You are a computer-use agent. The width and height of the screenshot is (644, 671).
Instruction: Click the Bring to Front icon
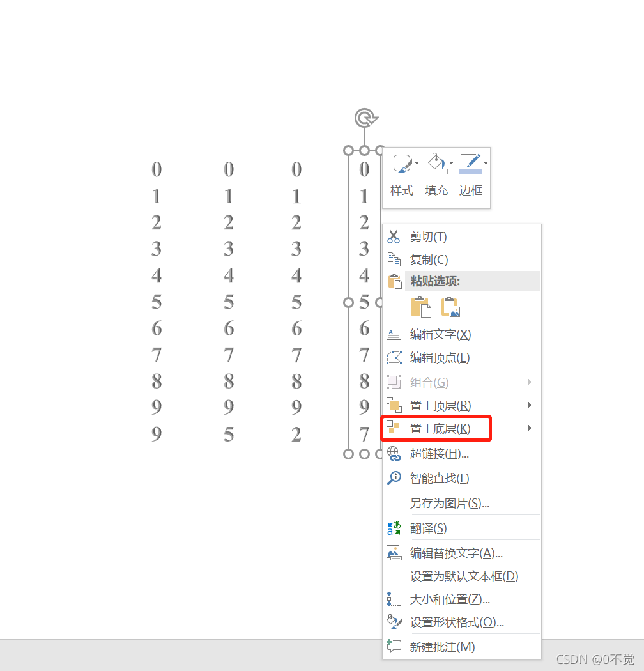tap(394, 405)
